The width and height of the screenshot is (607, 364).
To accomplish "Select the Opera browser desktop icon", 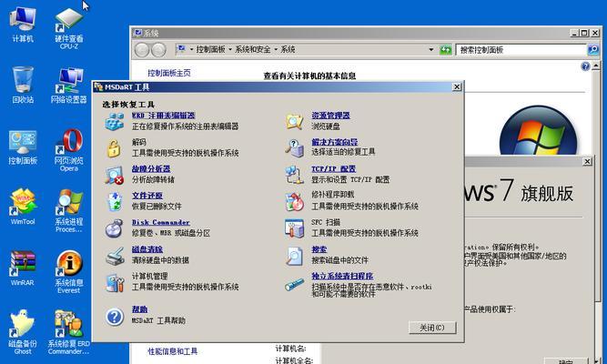I will [69, 149].
